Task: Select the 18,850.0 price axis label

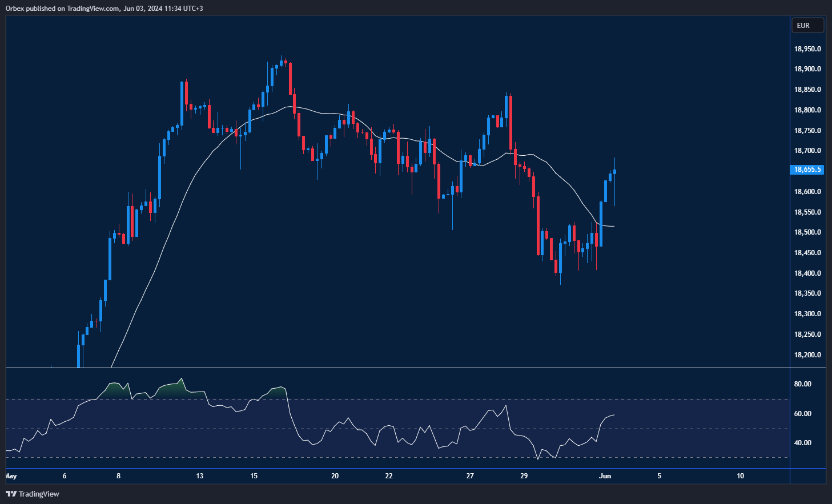Action: click(x=807, y=90)
